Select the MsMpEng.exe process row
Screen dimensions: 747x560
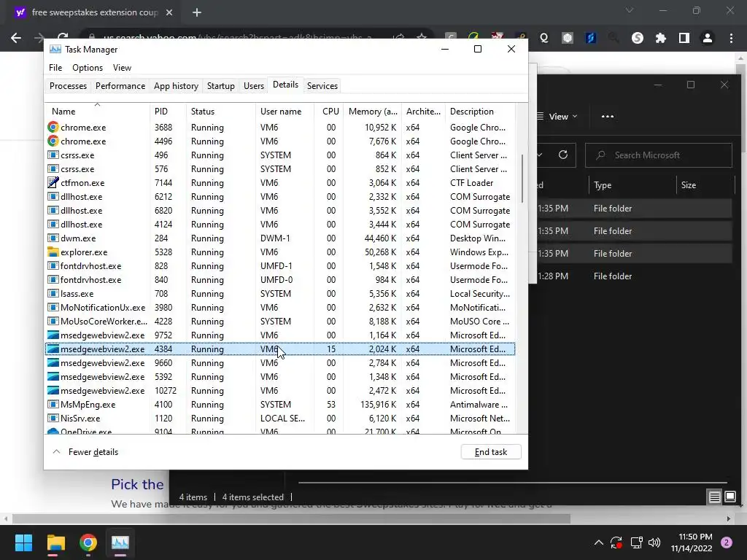click(280, 404)
